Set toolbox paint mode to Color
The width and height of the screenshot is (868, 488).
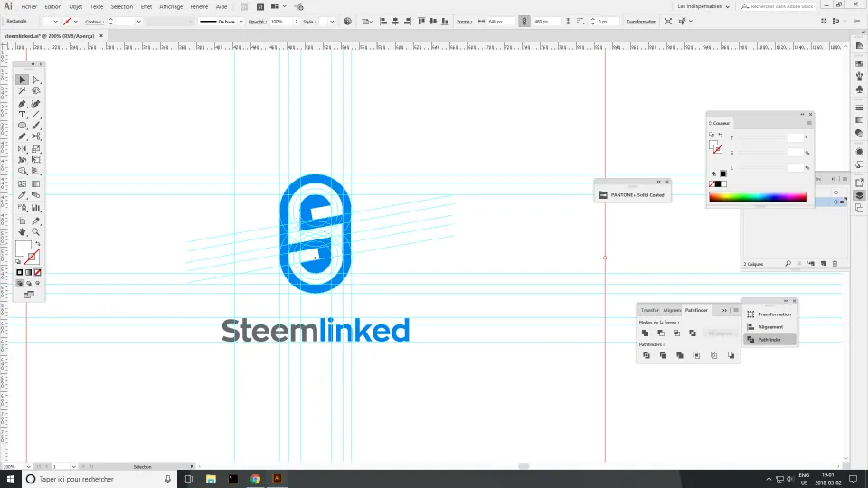click(19, 272)
